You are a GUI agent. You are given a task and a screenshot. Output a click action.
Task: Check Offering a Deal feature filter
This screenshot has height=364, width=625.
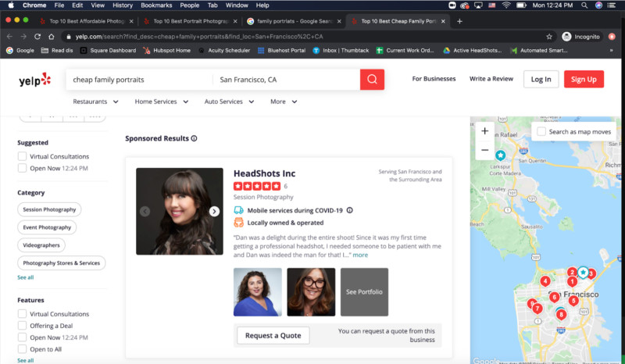(23, 326)
